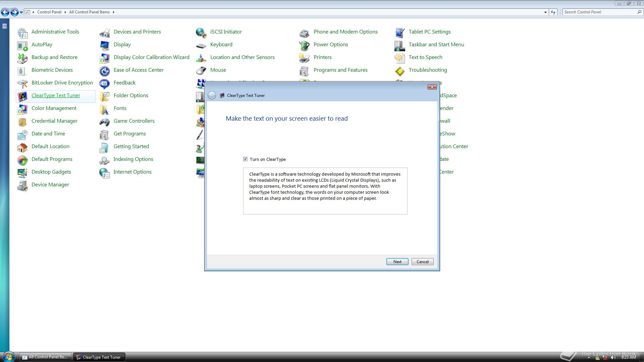Expand arrow after Control Panel breadcrumb
The image size is (644, 362).
click(x=65, y=12)
